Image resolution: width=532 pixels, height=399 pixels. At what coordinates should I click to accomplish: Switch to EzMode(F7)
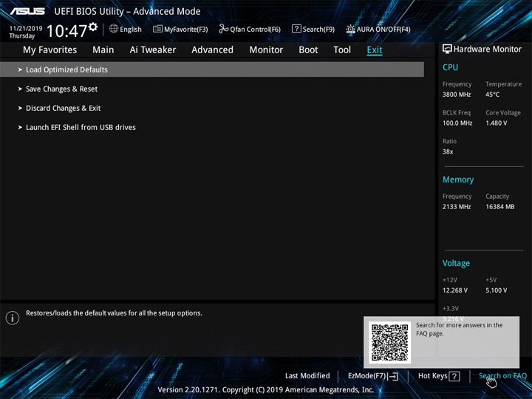pyautogui.click(x=373, y=376)
